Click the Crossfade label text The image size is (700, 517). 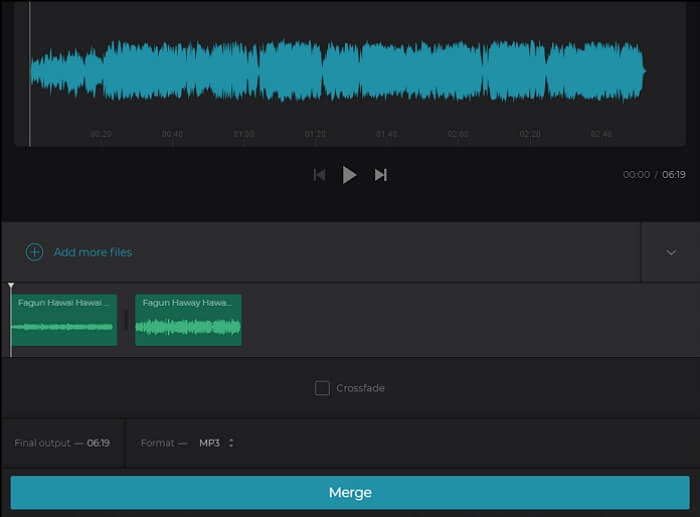[360, 388]
